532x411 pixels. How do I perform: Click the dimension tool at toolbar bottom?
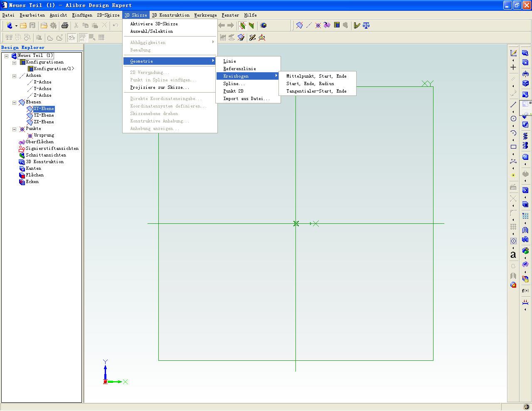click(x=525, y=302)
